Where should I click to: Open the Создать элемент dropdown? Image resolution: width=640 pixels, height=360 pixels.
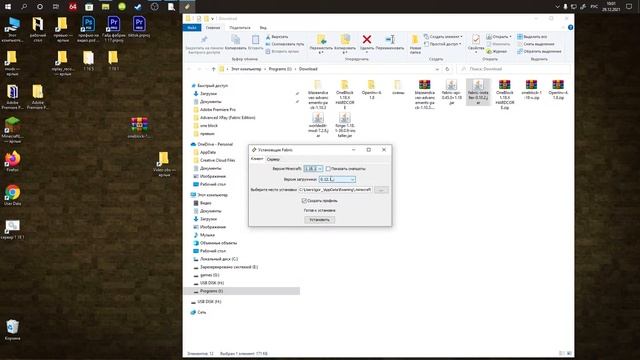443,37
